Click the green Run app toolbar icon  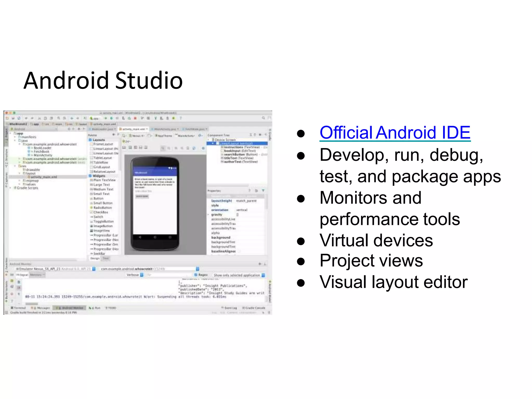(105, 118)
